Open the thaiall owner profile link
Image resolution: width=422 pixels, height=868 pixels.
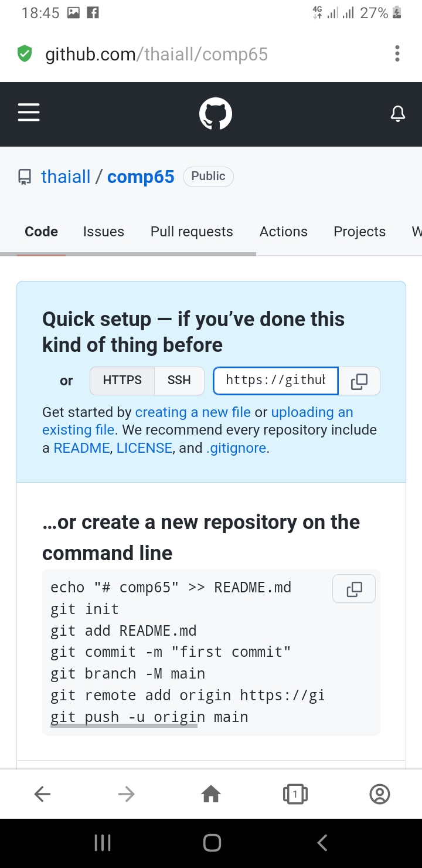point(66,177)
